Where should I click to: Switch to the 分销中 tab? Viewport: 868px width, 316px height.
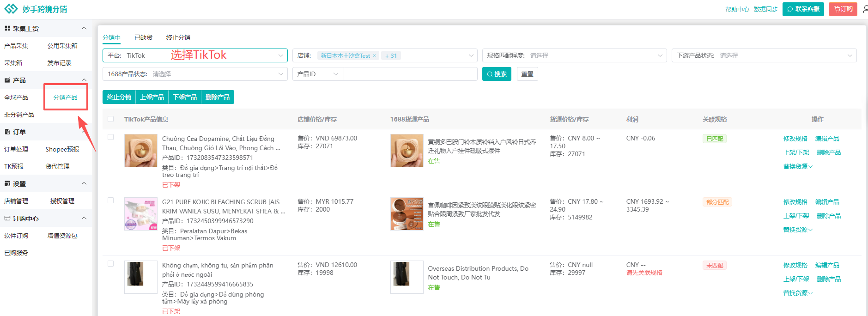111,37
